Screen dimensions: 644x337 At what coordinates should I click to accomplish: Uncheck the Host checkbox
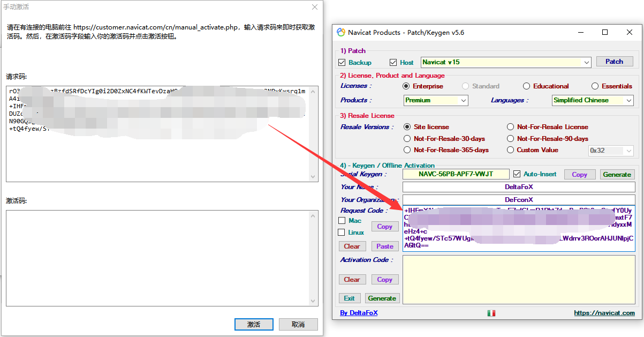(x=393, y=62)
